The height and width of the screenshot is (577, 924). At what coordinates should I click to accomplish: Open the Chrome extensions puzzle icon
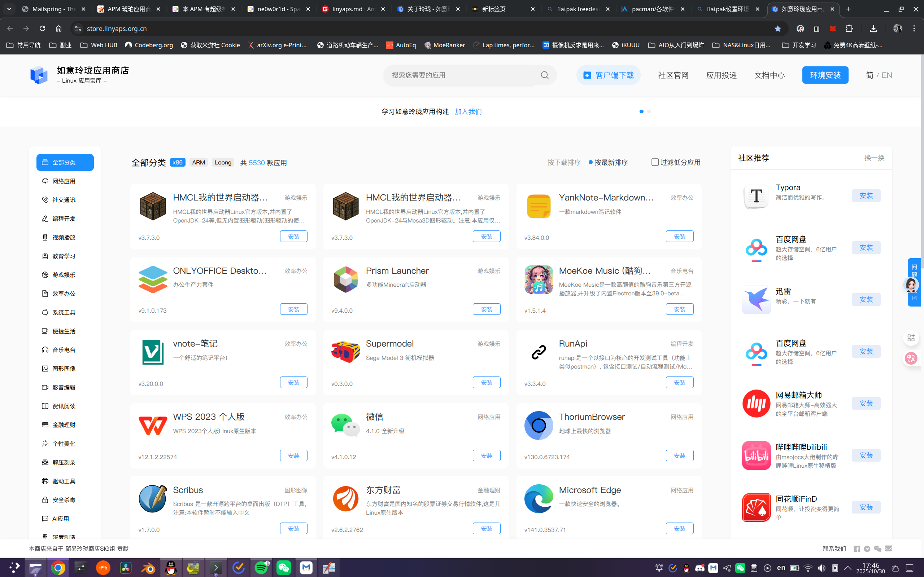tap(849, 28)
